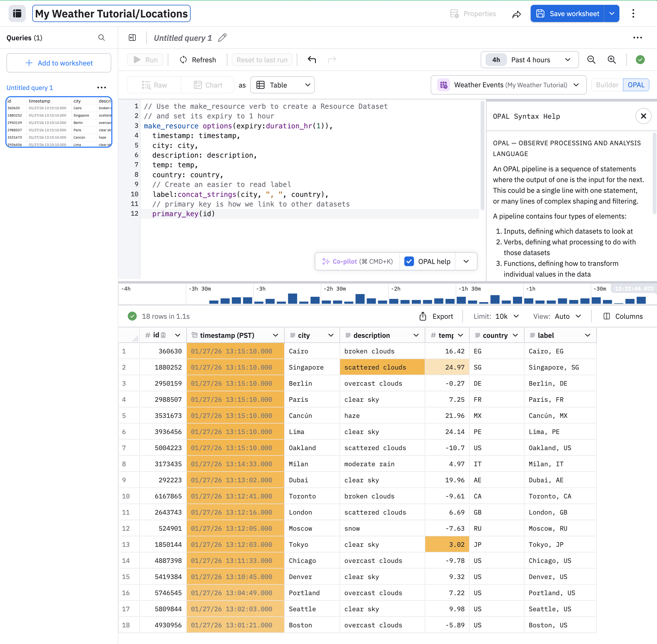The width and height of the screenshot is (657, 644).
Task: Close the OPAL Syntax Help panel
Action: tap(643, 116)
